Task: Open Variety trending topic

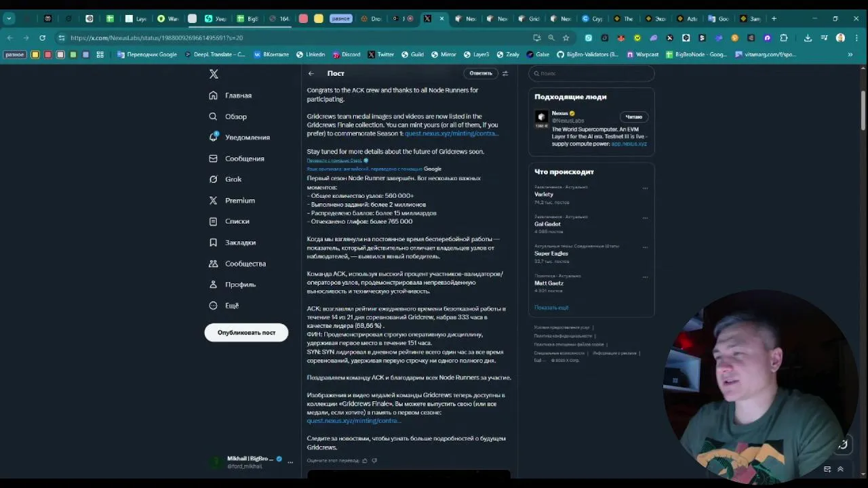Action: tap(544, 195)
